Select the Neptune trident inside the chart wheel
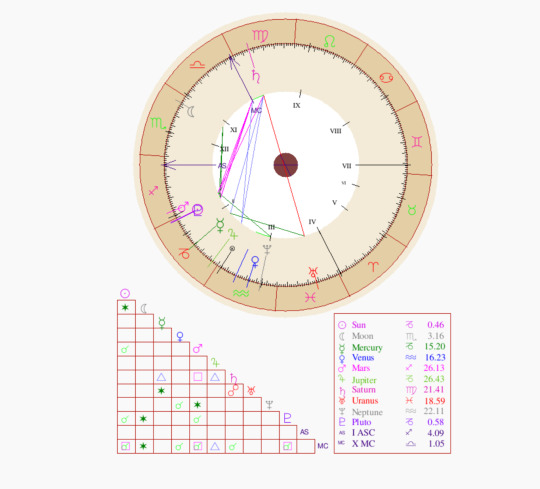The width and height of the screenshot is (540, 489). (x=267, y=250)
